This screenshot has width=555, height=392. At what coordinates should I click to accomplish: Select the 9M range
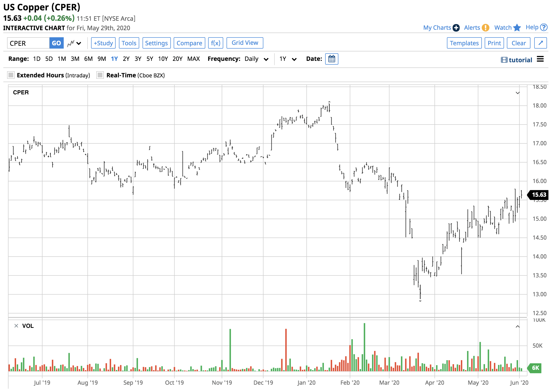point(102,59)
